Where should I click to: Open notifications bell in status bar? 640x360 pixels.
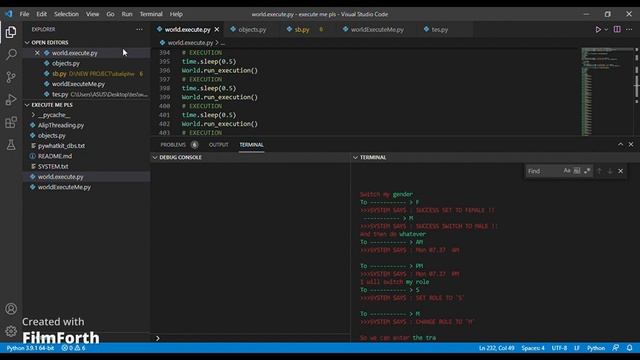coord(629,348)
